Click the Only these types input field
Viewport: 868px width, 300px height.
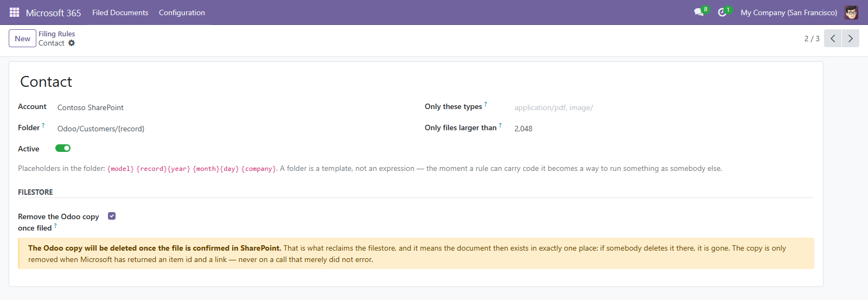(663, 107)
